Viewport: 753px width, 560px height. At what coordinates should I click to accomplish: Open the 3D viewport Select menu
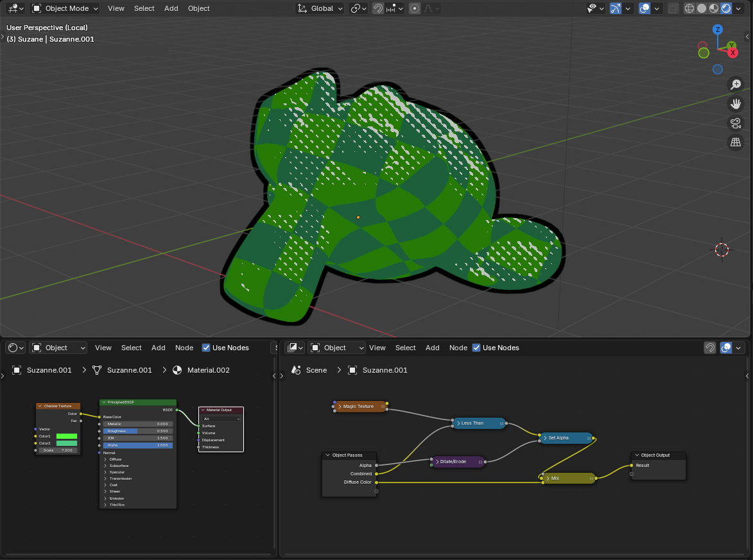pyautogui.click(x=144, y=8)
